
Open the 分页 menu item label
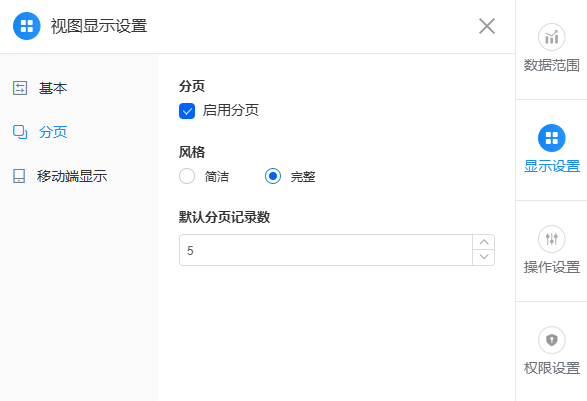[x=53, y=132]
